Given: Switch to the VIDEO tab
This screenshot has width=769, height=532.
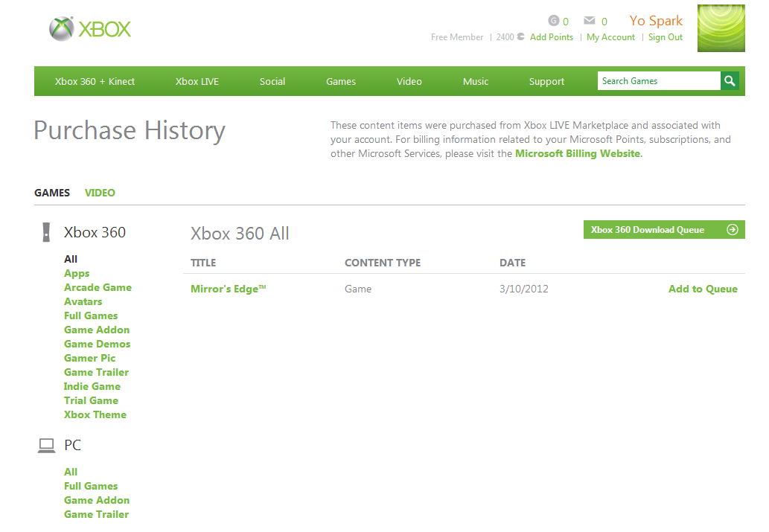Looking at the screenshot, I should 100,193.
